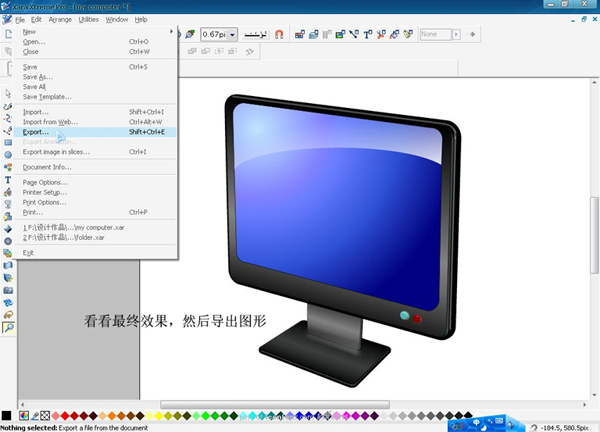Open the color editor wheel icon
The image size is (600, 432).
[24, 416]
